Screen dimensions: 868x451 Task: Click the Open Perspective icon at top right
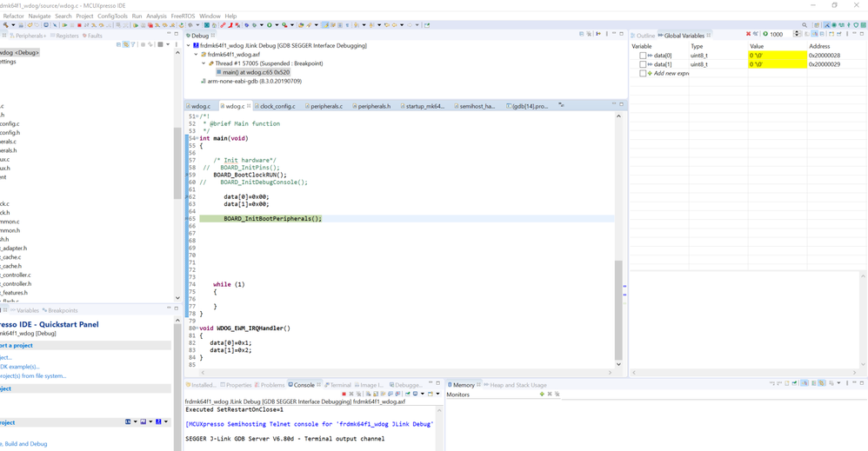tap(817, 25)
